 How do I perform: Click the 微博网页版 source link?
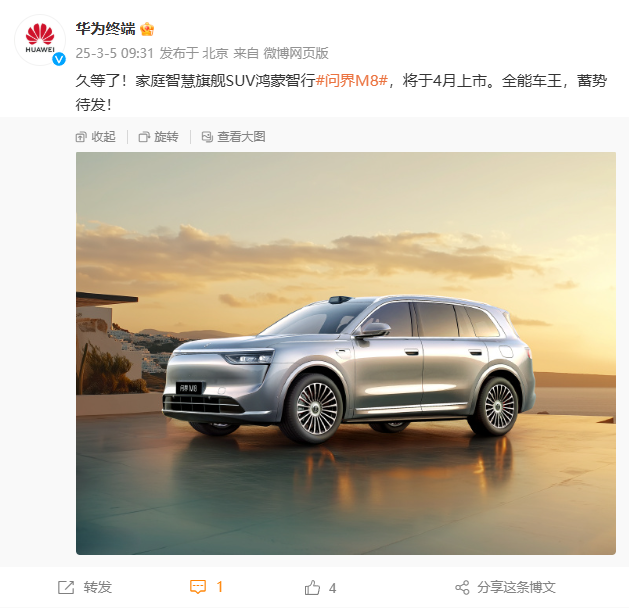point(296,53)
